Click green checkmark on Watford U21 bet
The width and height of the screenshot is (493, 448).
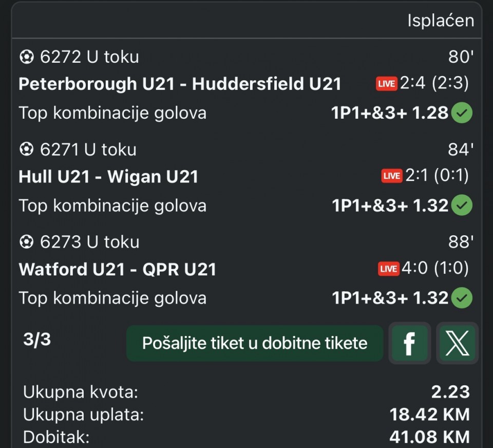462,298
